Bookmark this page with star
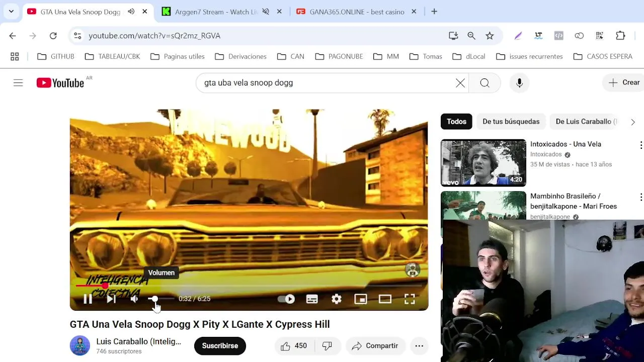This screenshot has height=362, width=644. click(x=490, y=36)
